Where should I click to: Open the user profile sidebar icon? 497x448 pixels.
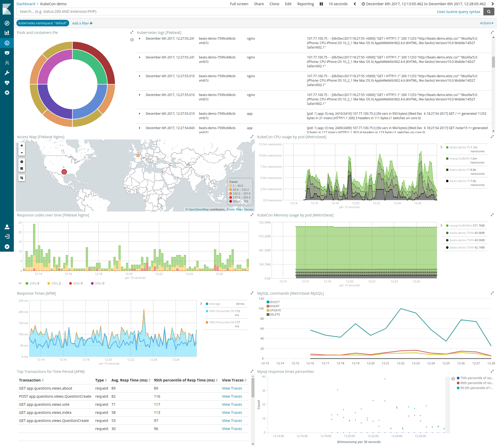pyautogui.click(x=7, y=227)
